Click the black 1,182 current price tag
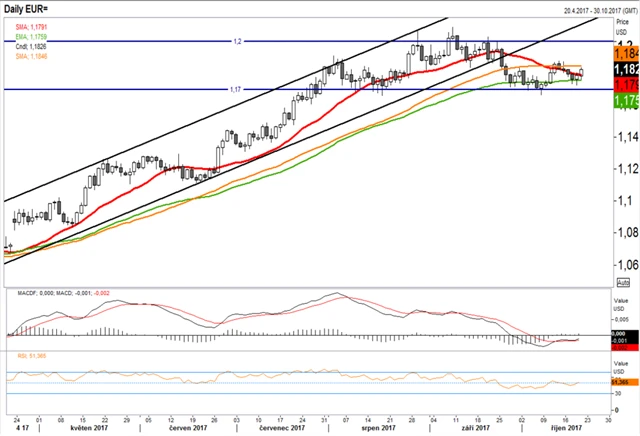This screenshot has width=640, height=436. pyautogui.click(x=626, y=69)
